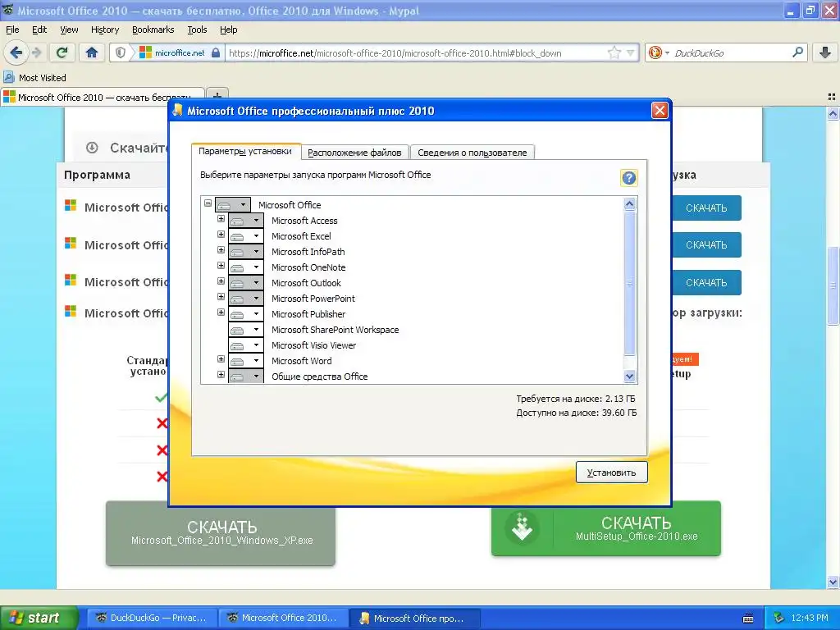Collapse the Microsoft Office tree root
This screenshot has height=630, width=840.
click(208, 203)
